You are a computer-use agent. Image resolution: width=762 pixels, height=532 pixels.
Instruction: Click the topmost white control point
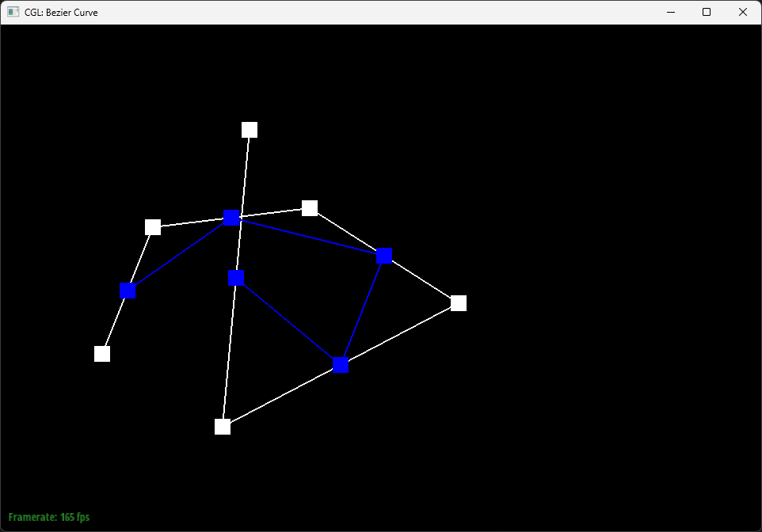(250, 130)
